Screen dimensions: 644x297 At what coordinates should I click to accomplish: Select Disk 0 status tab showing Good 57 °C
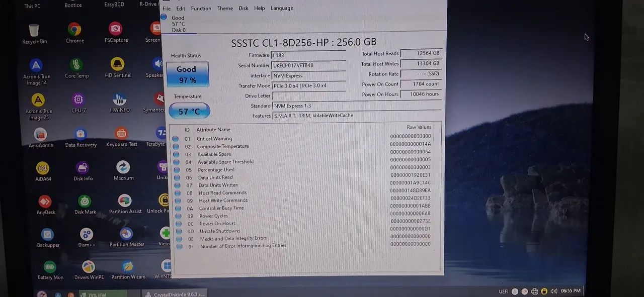(178, 24)
